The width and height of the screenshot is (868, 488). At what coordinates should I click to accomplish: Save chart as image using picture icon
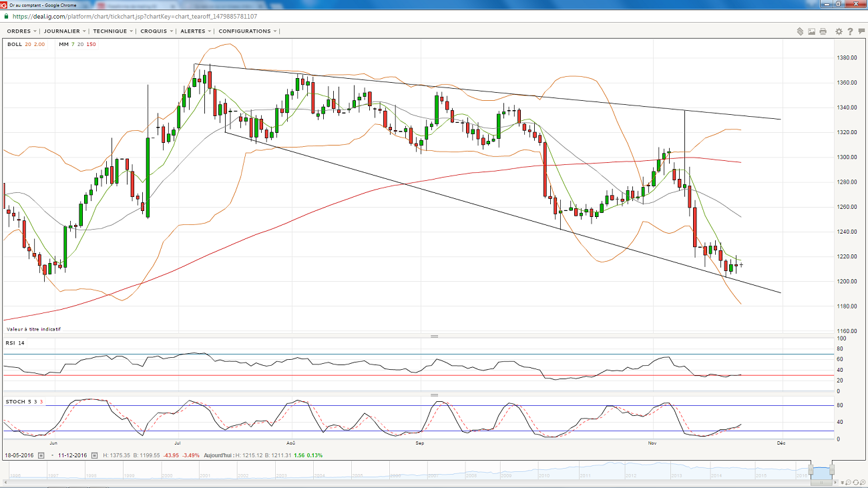811,31
